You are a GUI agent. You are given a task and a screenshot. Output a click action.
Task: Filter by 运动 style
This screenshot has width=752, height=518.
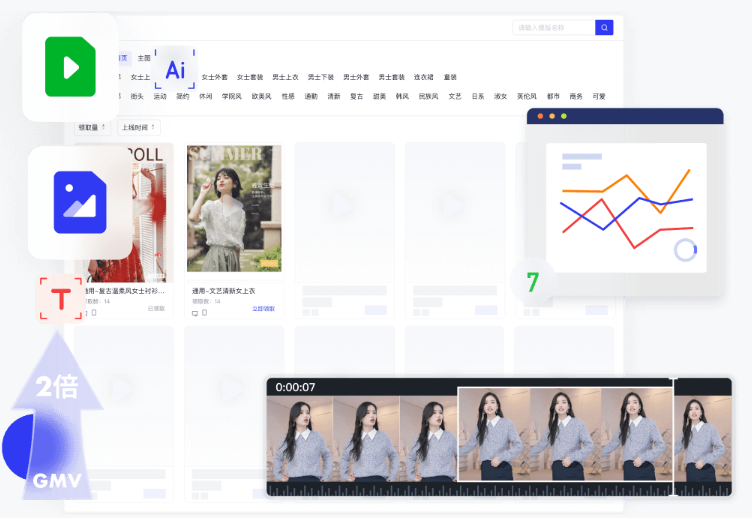pyautogui.click(x=160, y=96)
